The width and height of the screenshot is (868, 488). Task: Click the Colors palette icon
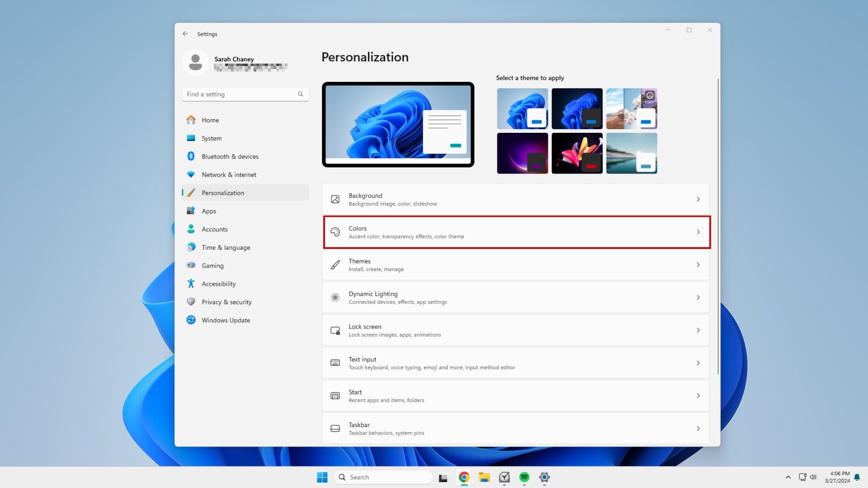pyautogui.click(x=335, y=232)
